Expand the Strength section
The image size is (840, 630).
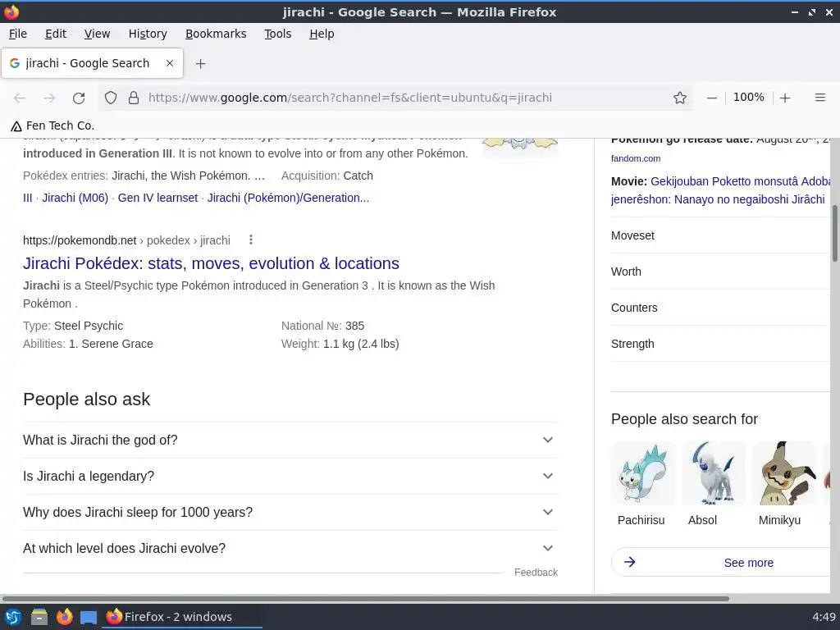(x=720, y=344)
